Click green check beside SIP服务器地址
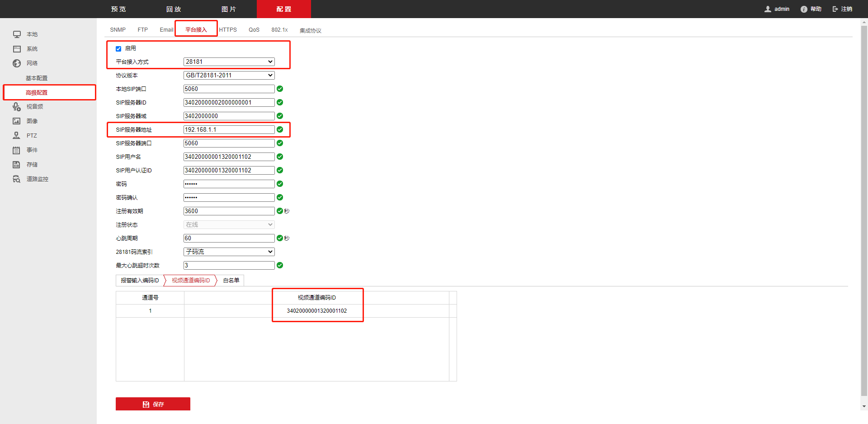868x424 pixels. point(280,129)
